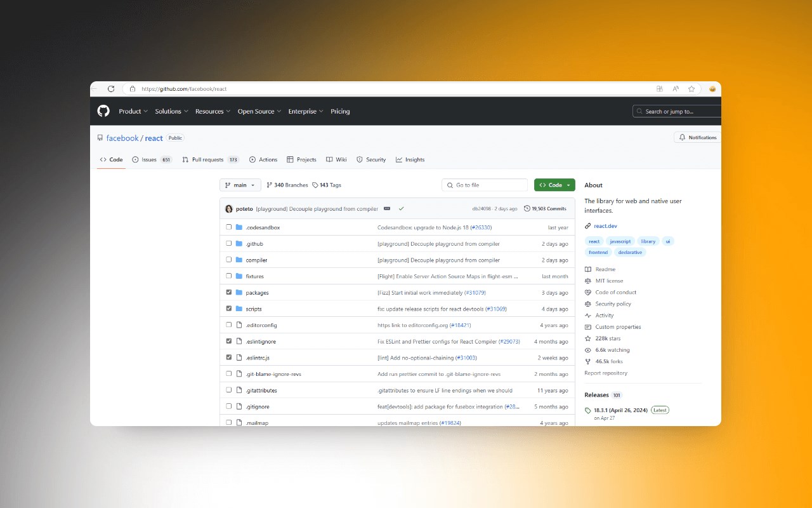Uncheck the scripts row checkbox

point(229,309)
